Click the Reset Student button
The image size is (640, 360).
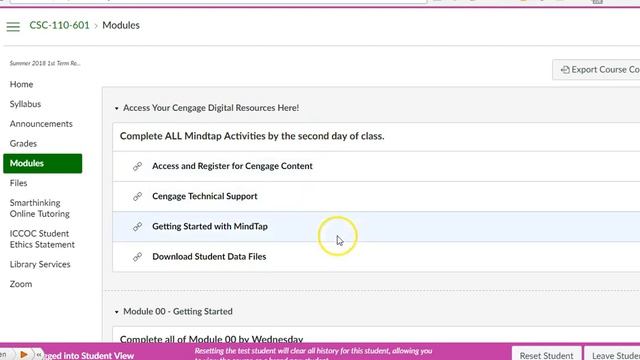point(546,354)
